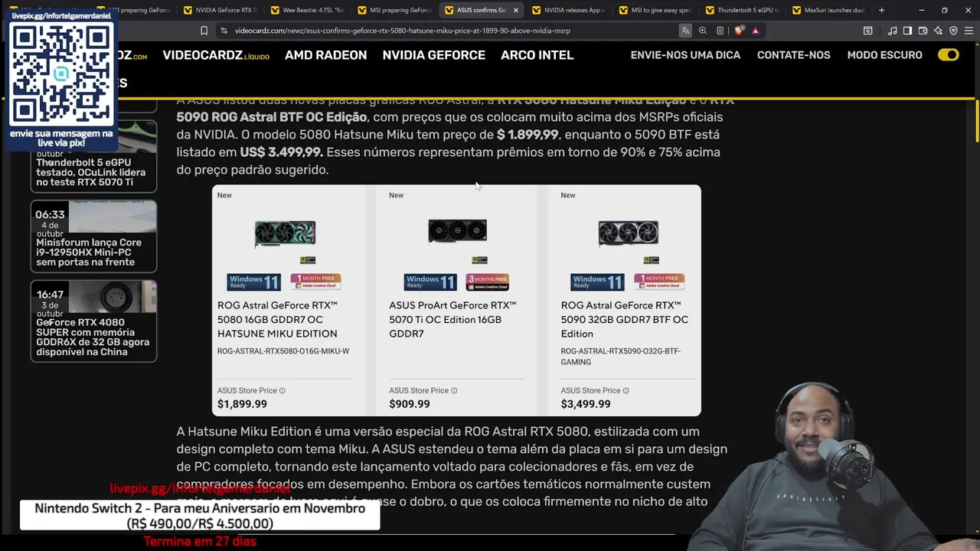Click the $909.99 price text
Viewport: 980px width, 551px height.
pyautogui.click(x=410, y=404)
